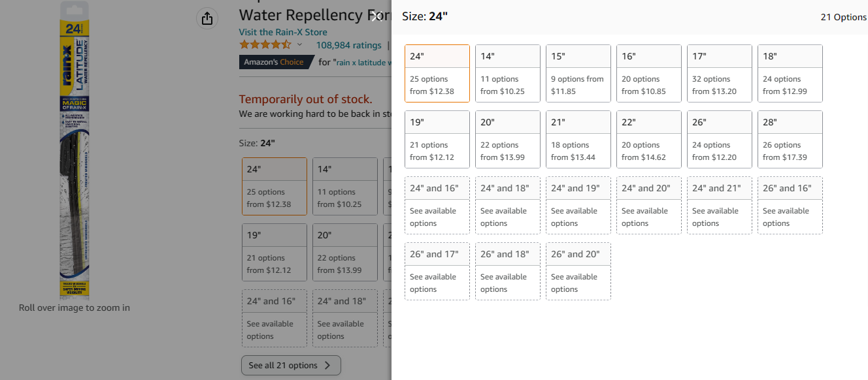Select the 28" size from $17.39
Image resolution: width=868 pixels, height=380 pixels.
(x=790, y=139)
